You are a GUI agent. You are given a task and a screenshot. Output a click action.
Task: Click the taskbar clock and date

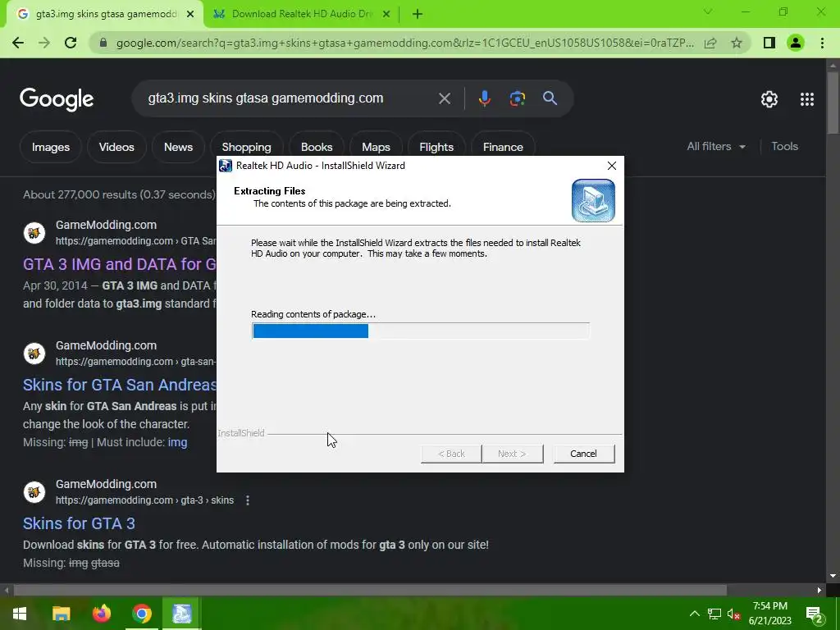(769, 614)
